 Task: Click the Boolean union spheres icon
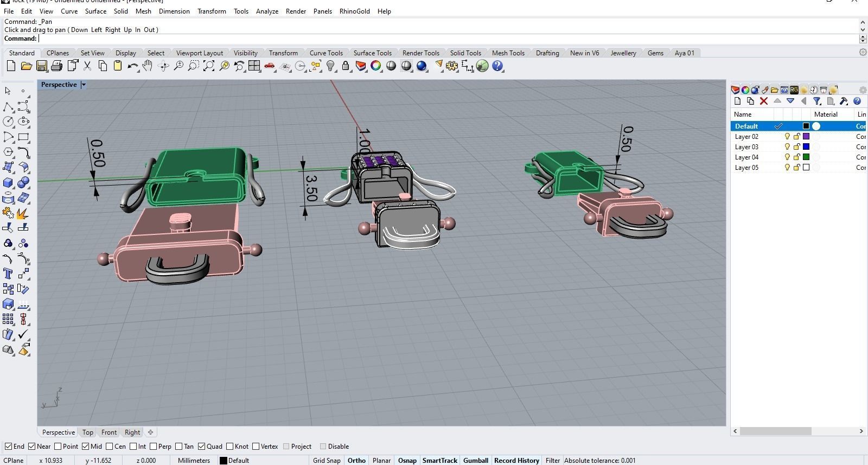[x=23, y=183]
